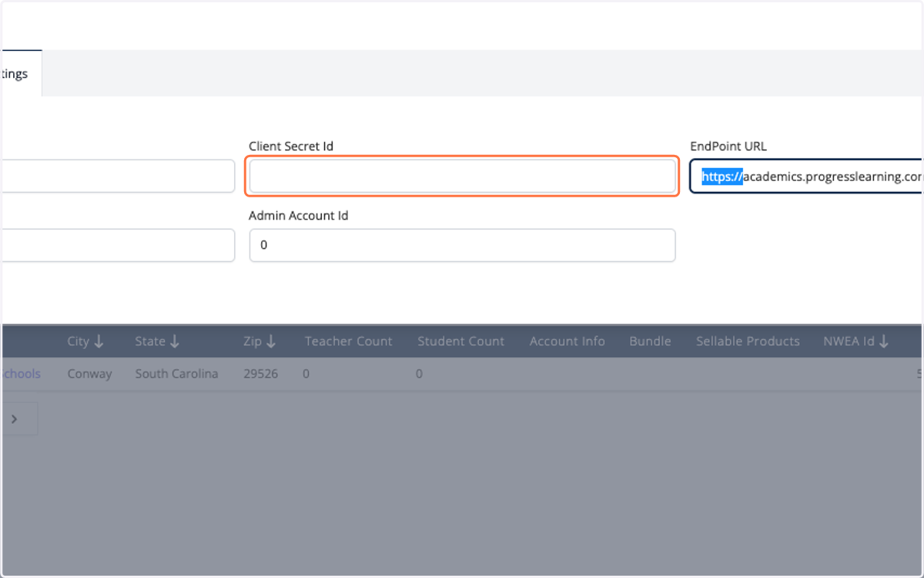Sort by Zip column arrow
The image size is (924, 578).
(271, 341)
